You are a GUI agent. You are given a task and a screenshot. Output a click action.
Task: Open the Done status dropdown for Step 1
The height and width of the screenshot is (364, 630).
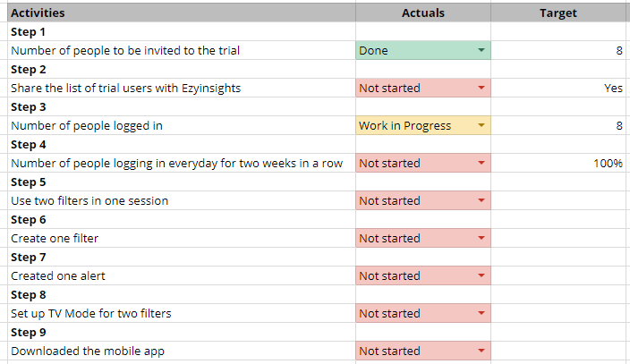pyautogui.click(x=481, y=50)
